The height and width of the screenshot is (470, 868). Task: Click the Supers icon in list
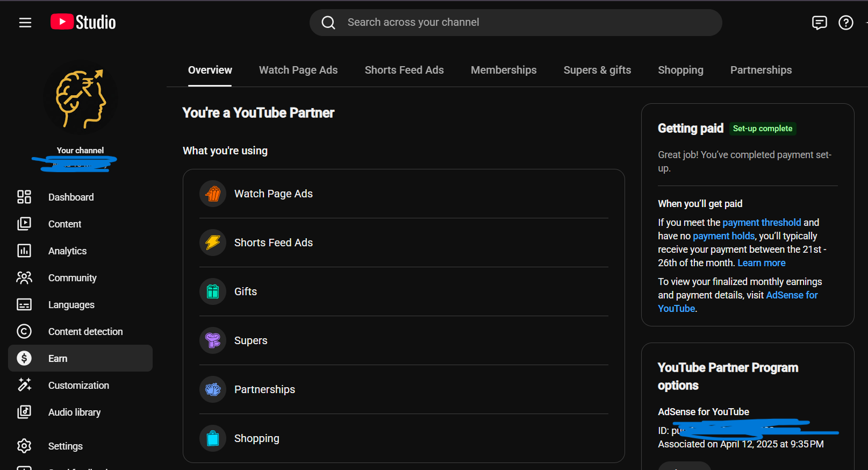click(213, 340)
